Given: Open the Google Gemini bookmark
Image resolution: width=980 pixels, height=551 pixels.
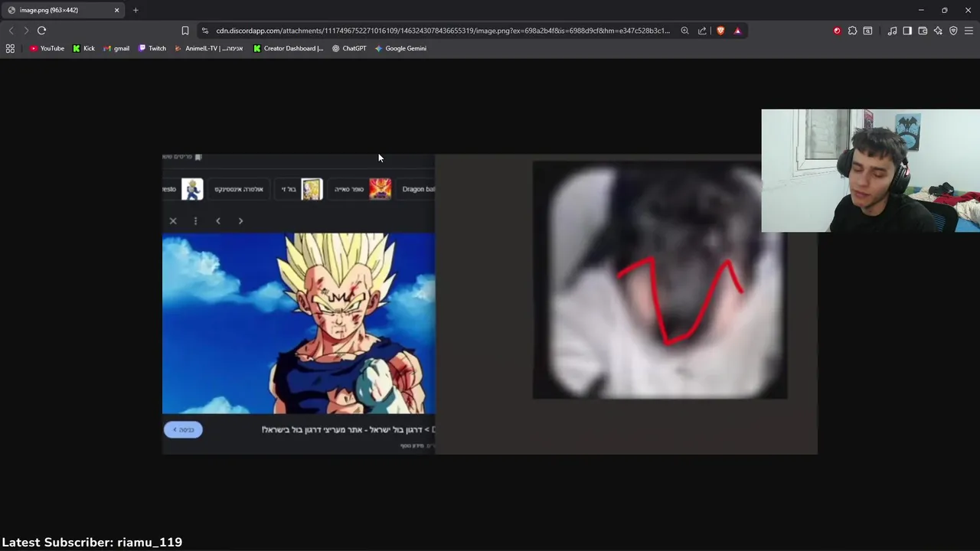Looking at the screenshot, I should [x=400, y=48].
